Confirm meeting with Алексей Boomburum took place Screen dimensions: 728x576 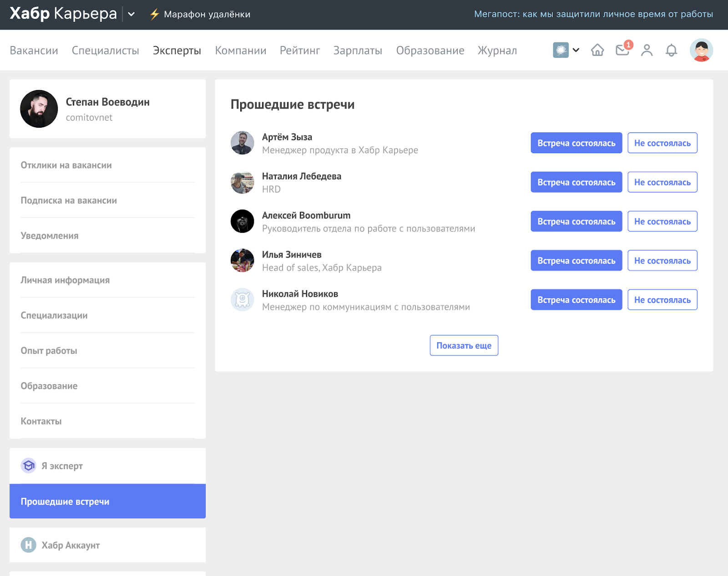tap(576, 221)
